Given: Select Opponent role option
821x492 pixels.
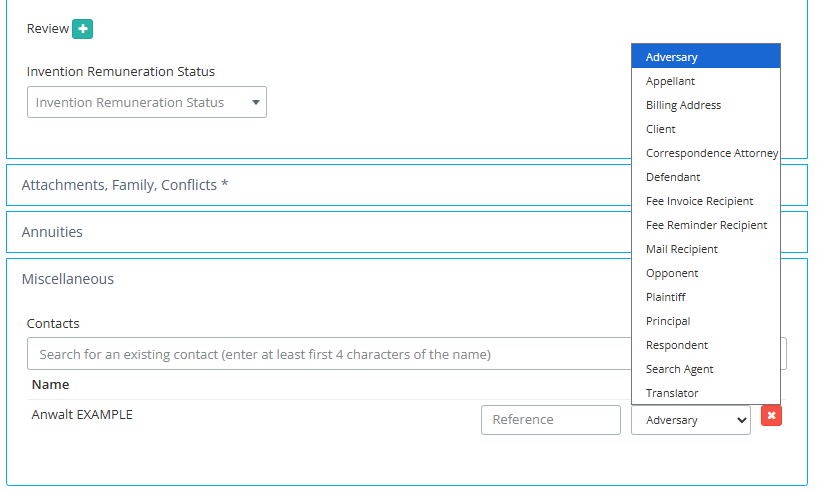Looking at the screenshot, I should point(672,273).
